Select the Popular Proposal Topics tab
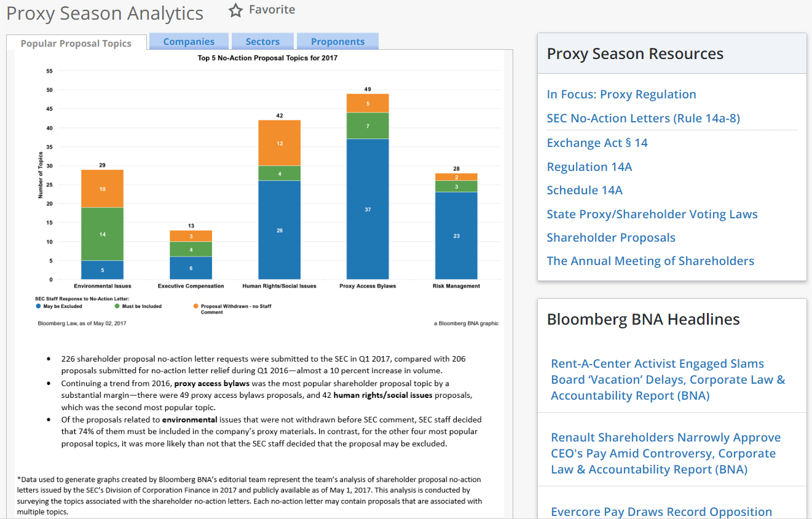The width and height of the screenshot is (812, 519). [x=76, y=43]
